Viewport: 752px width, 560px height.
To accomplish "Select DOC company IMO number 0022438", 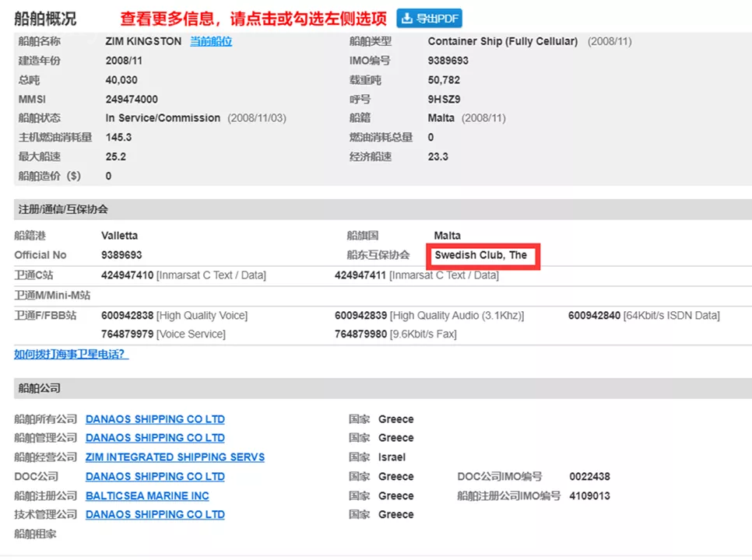I will (x=589, y=477).
